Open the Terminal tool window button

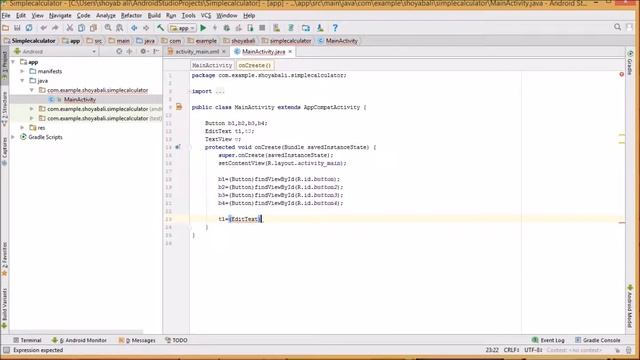pyautogui.click(x=27, y=340)
